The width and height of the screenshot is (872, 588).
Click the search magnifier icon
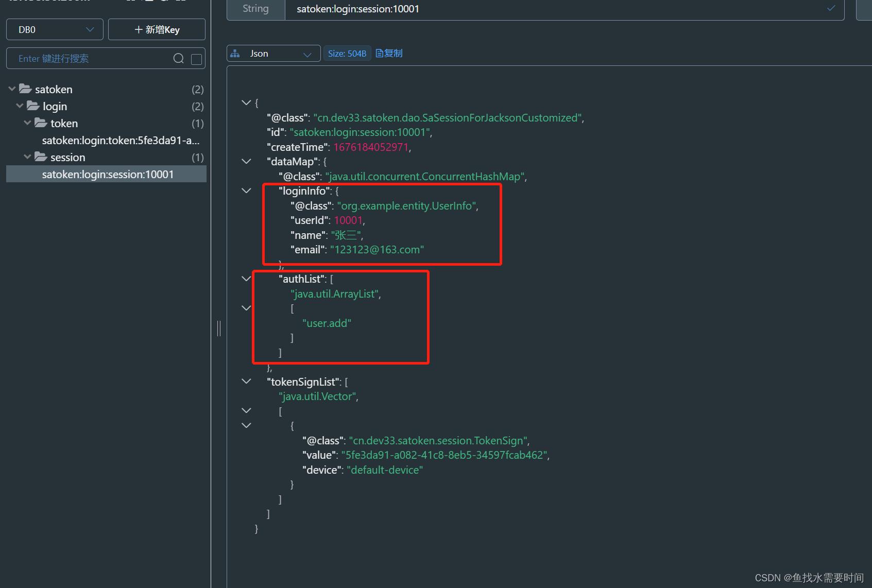tap(179, 59)
